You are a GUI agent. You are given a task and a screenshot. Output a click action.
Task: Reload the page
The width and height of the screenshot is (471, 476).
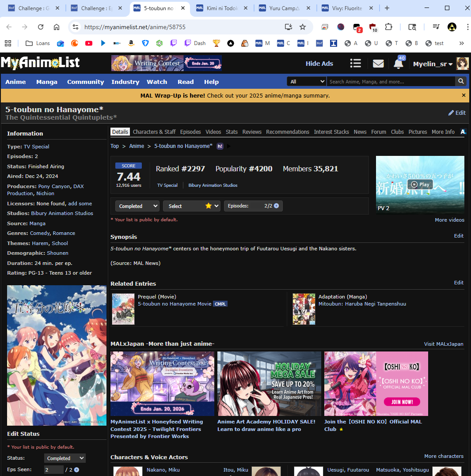tap(40, 27)
